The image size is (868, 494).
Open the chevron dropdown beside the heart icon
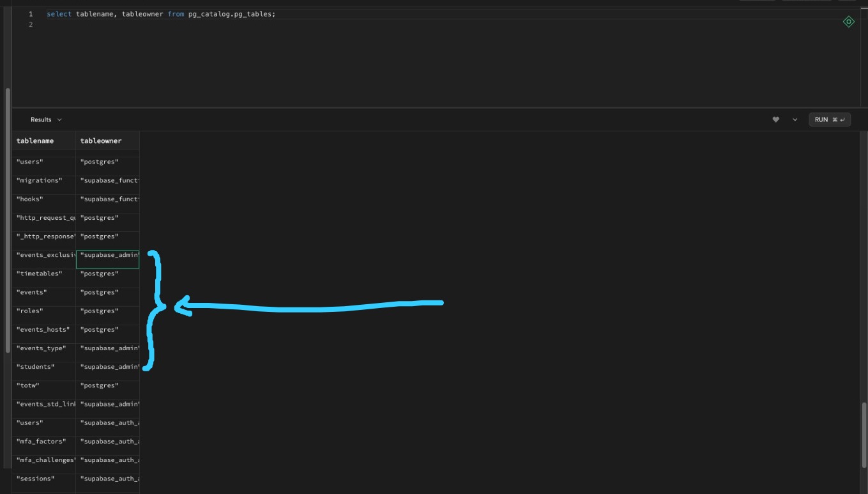point(795,119)
